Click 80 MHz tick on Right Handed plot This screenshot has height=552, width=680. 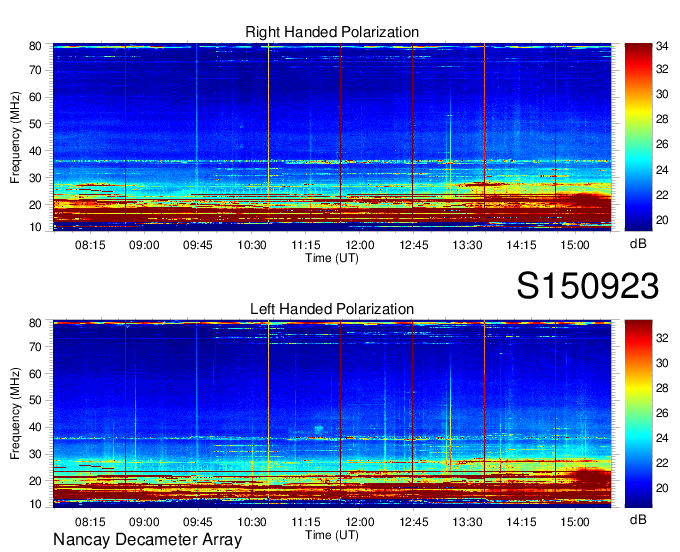tap(35, 46)
